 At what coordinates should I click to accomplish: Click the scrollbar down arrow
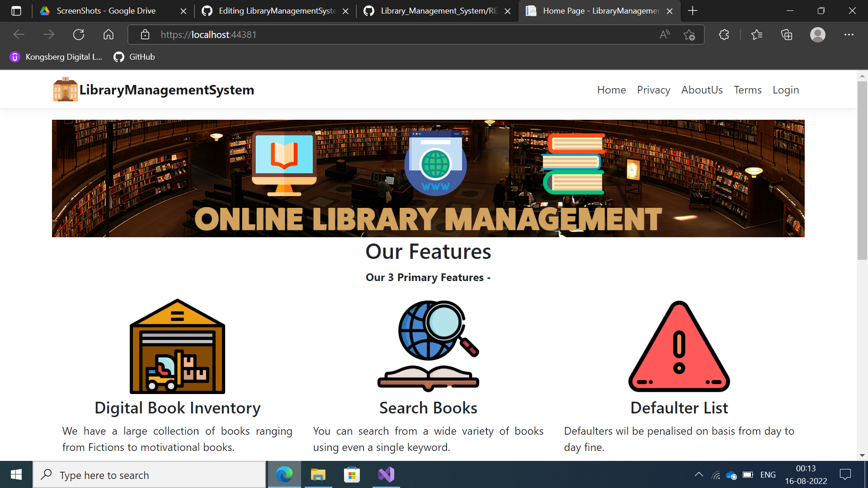tap(863, 455)
